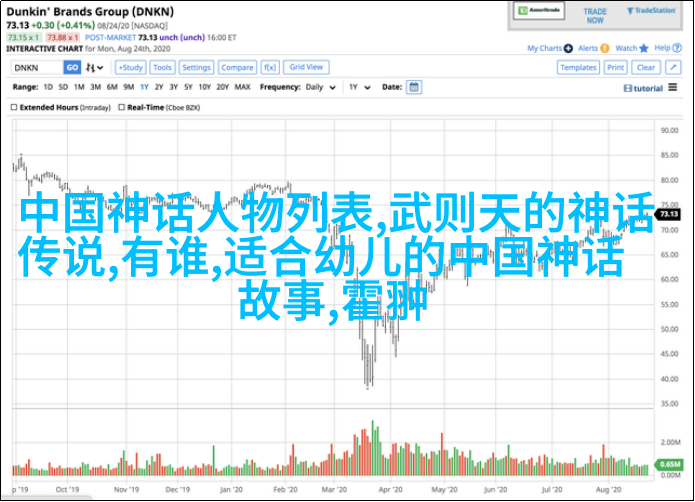Select the 5Y range
Image resolution: width=695 pixels, height=502 pixels.
click(188, 87)
